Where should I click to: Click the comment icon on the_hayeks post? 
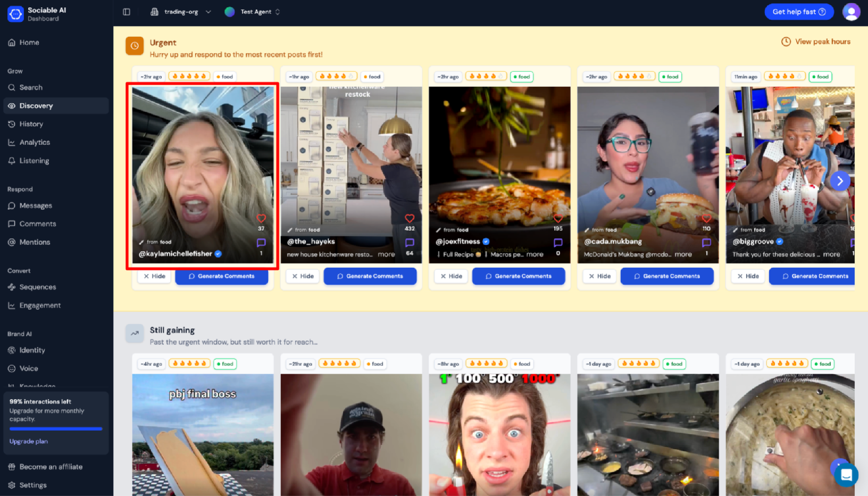[410, 243]
